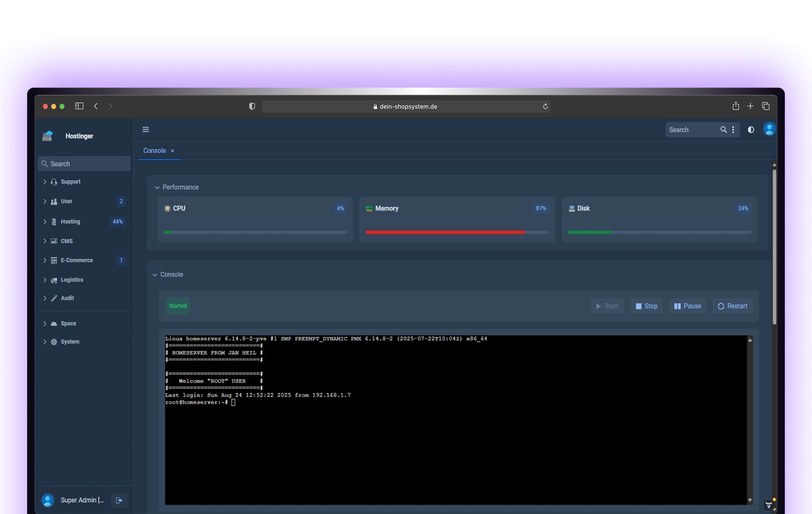Click the logout icon next to Super Admin
Screen dimensions: 812x514
[x=119, y=500]
